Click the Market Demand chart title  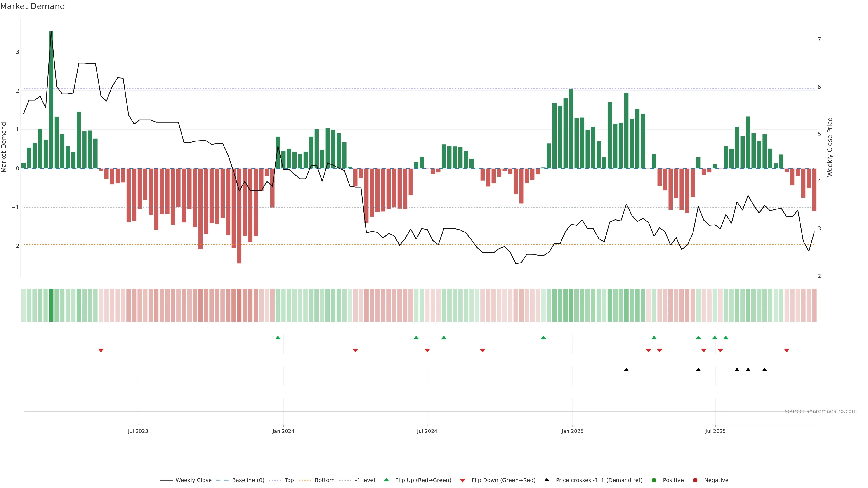coord(32,6)
